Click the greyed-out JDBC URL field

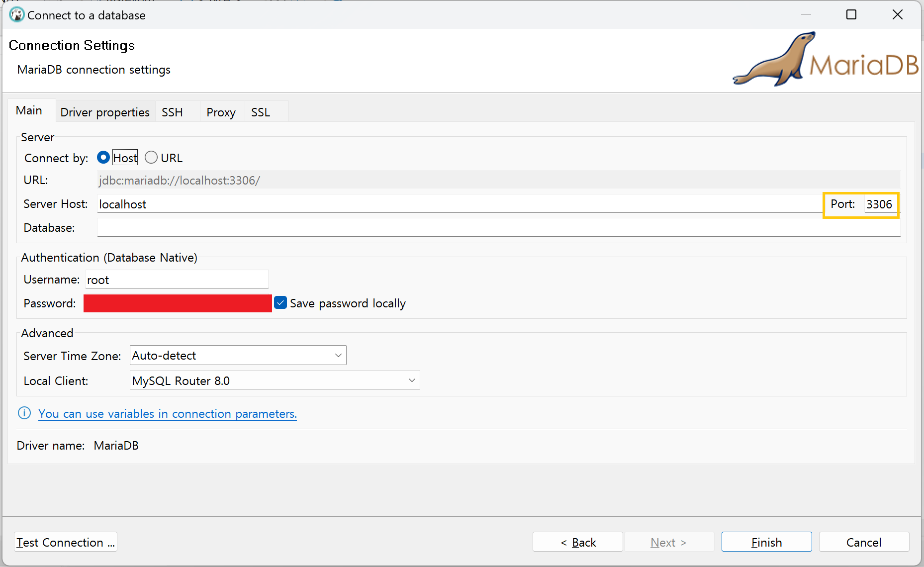[498, 180]
